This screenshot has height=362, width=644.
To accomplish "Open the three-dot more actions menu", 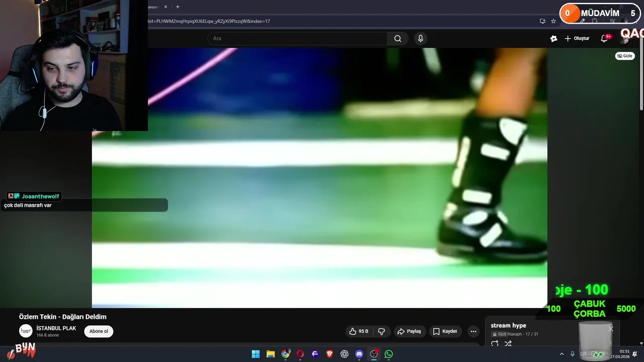I will pyautogui.click(x=473, y=331).
